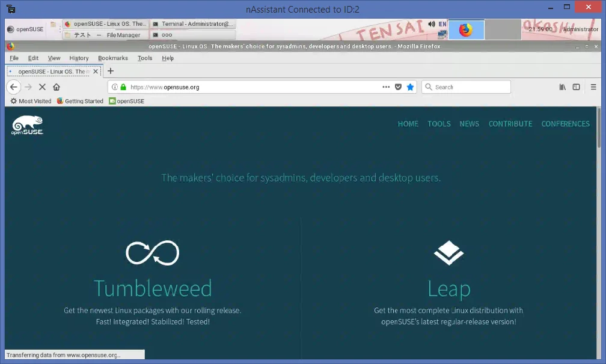The height and width of the screenshot is (364, 606).
Task: Go to the Firefox home page icon
Action: point(57,87)
